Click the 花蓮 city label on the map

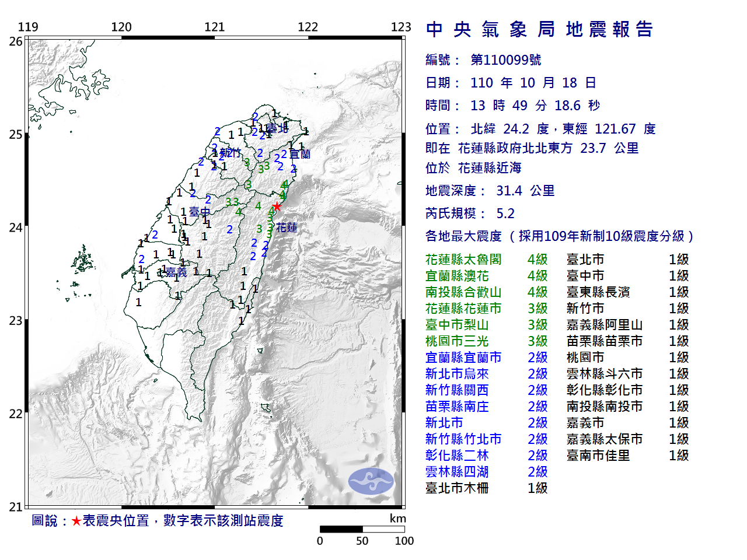coord(287,228)
